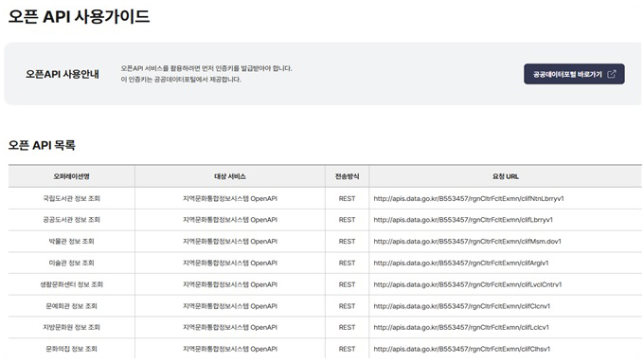Click REST in the 국립도서관 row
Viewport: 644px width, 364px height.
point(347,198)
